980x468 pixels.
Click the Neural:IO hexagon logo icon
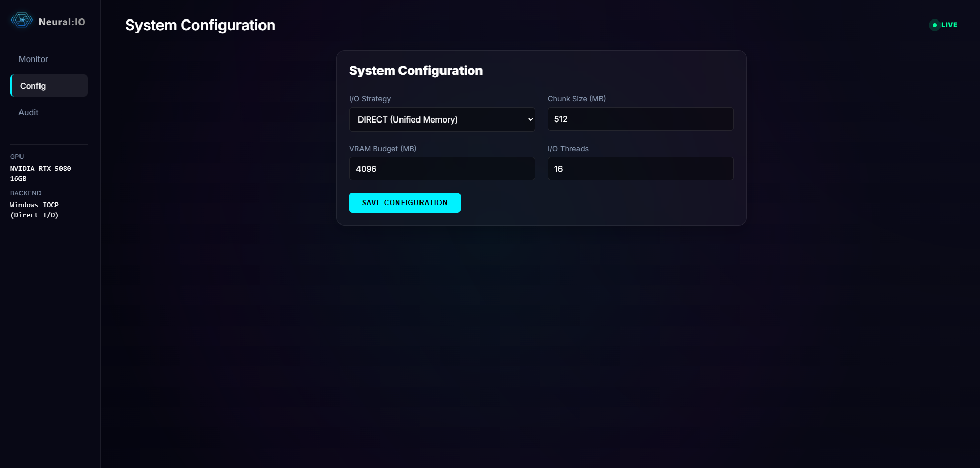click(x=22, y=21)
